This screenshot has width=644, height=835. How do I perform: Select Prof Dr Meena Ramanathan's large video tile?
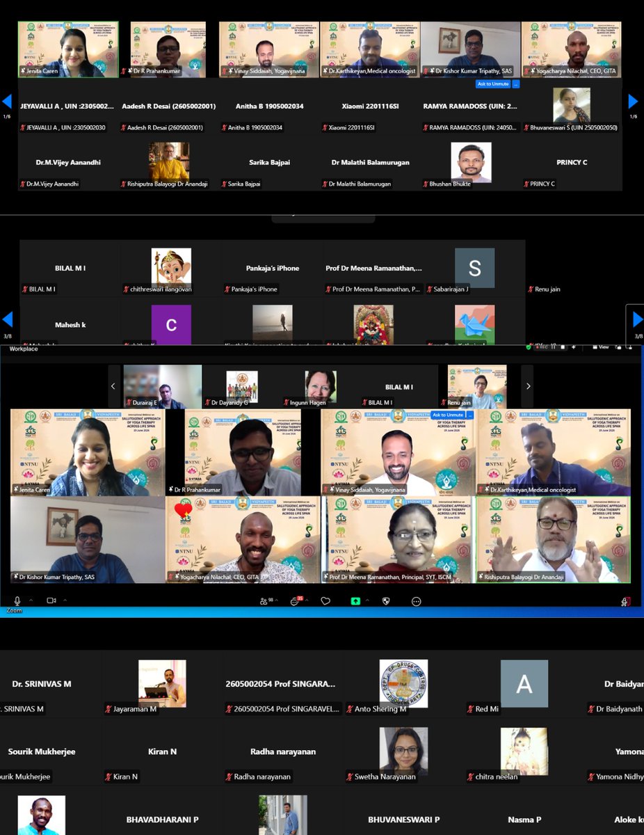tap(398, 540)
